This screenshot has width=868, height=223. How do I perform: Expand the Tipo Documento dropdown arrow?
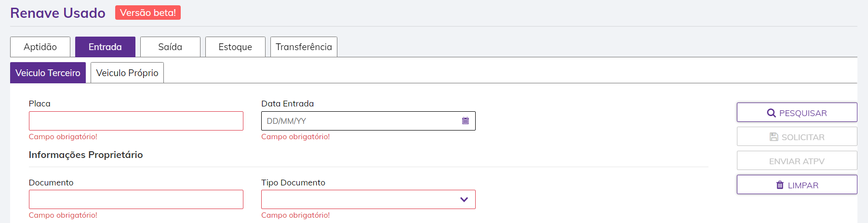pos(464,199)
